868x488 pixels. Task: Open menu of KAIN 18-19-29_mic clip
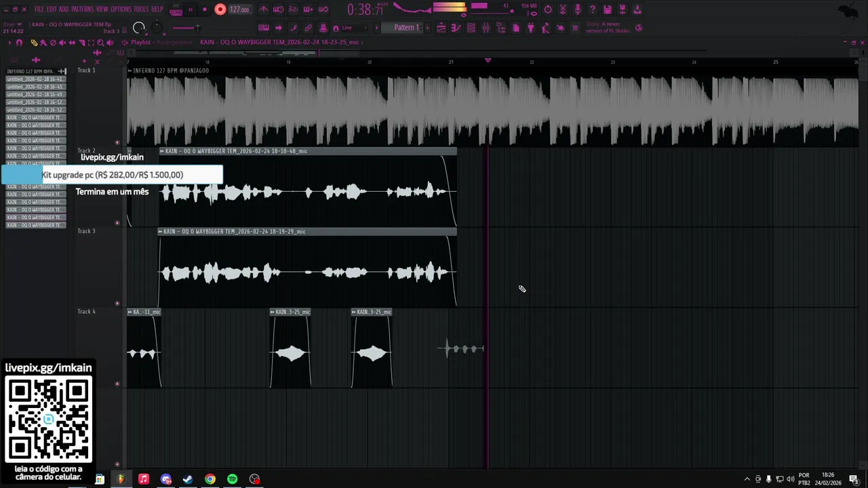161,232
